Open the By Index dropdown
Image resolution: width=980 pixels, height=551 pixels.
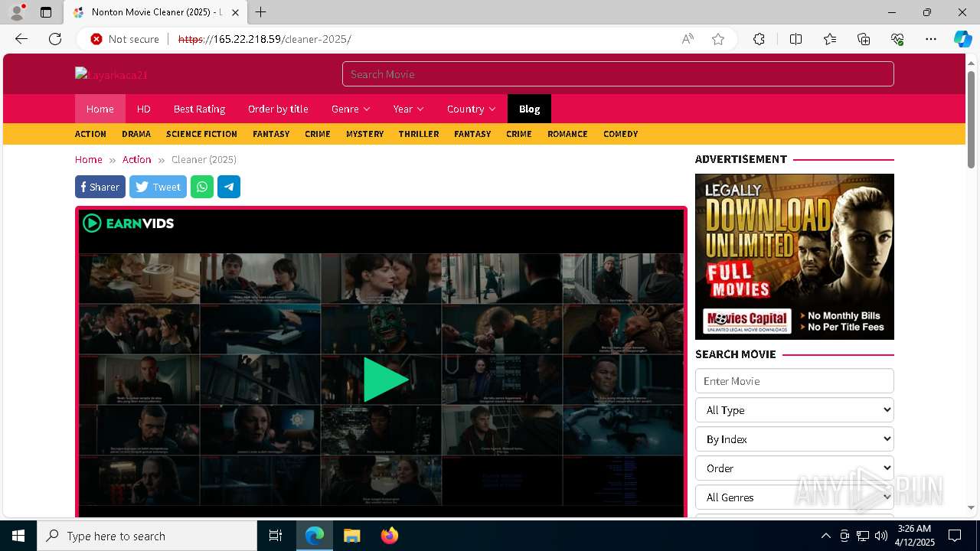(x=795, y=439)
